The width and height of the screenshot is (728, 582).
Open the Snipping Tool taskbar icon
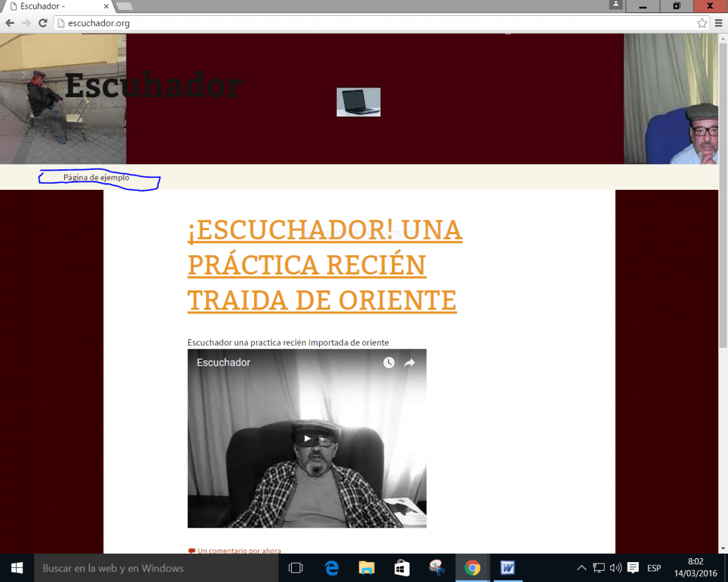tap(437, 568)
